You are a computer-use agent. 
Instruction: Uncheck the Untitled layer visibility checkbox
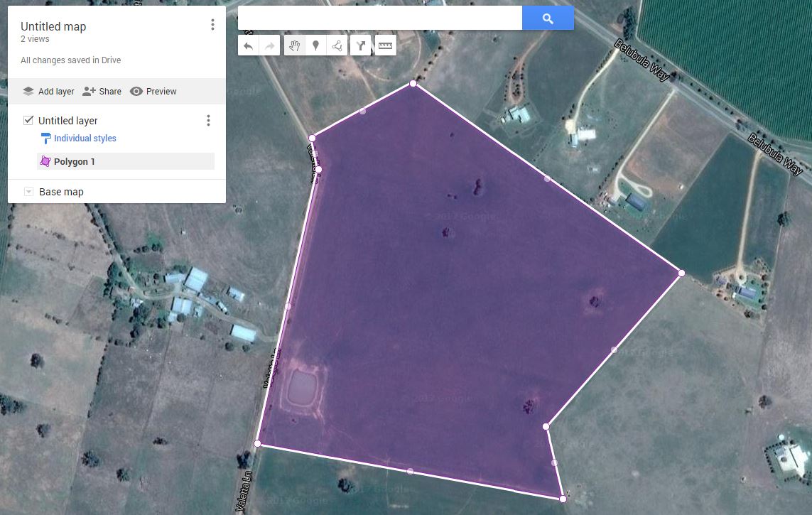click(x=28, y=120)
